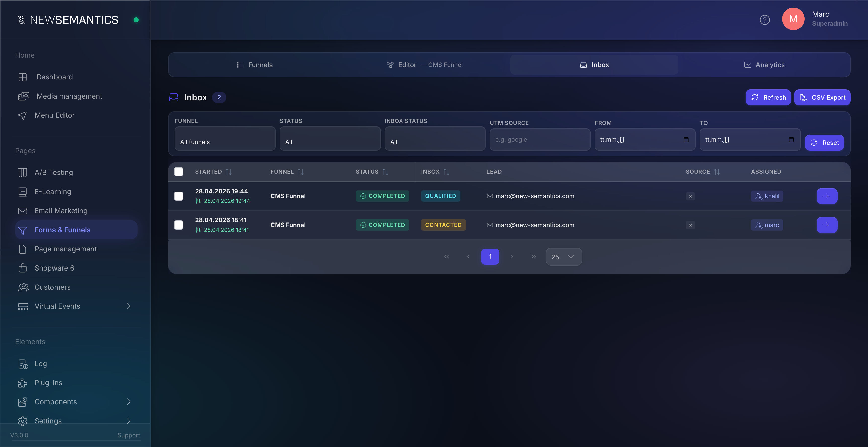Switch to the Funnels tab
This screenshot has width=868, height=447.
[254, 65]
